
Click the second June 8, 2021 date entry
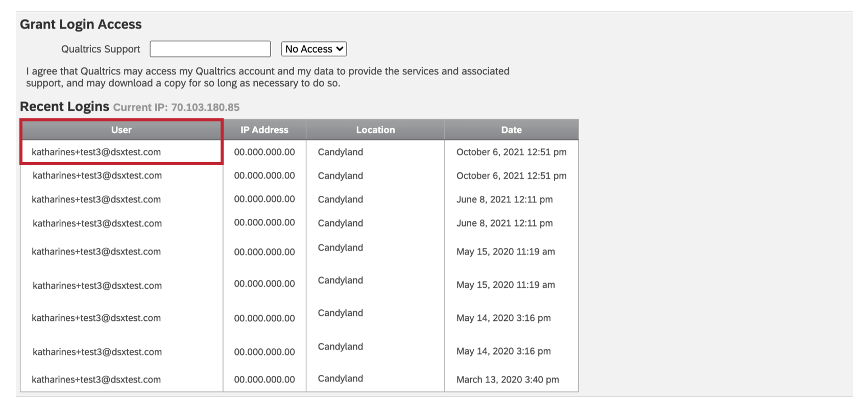click(504, 223)
